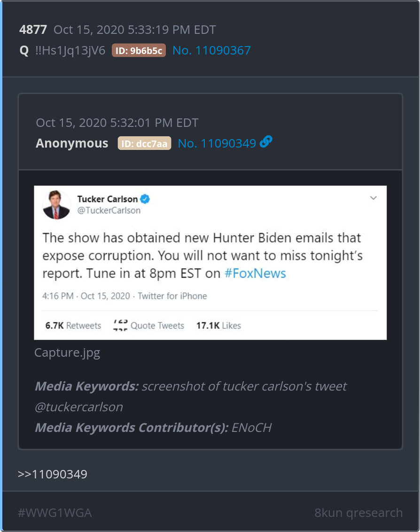Click the #WWG1WGA hashtag footer
Image resolution: width=420 pixels, height=532 pixels.
click(54, 513)
